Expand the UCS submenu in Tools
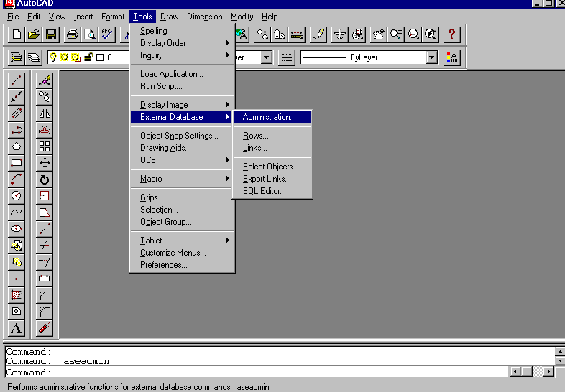 (183, 160)
